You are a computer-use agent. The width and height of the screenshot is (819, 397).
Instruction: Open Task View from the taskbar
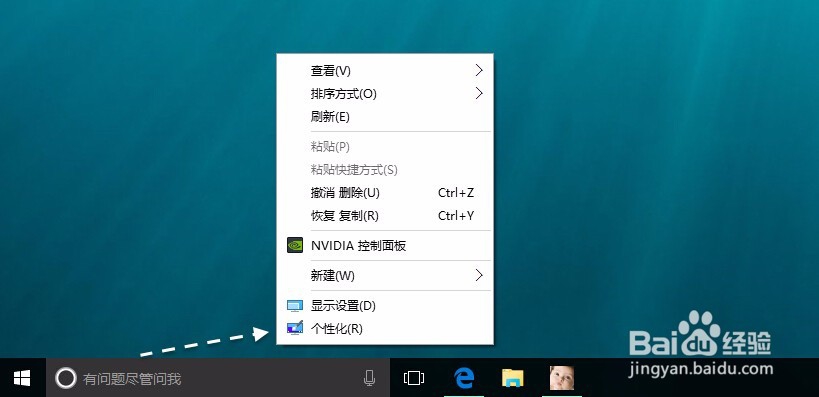[414, 378]
